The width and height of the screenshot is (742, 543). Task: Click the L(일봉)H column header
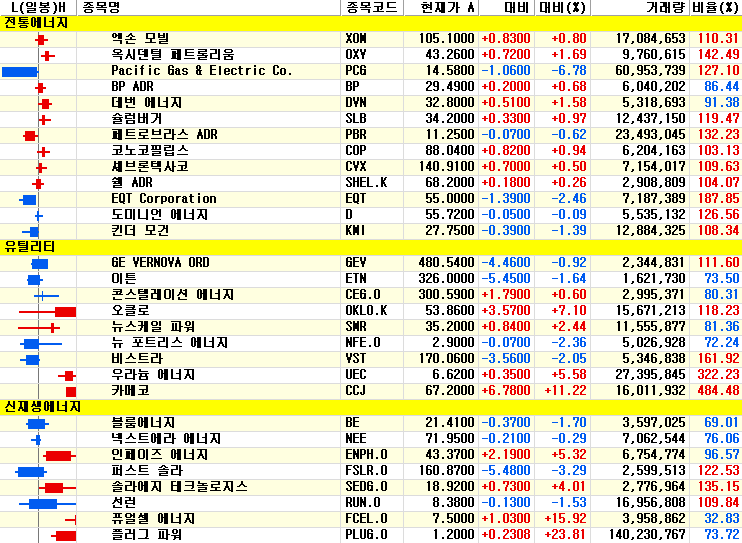click(x=38, y=8)
